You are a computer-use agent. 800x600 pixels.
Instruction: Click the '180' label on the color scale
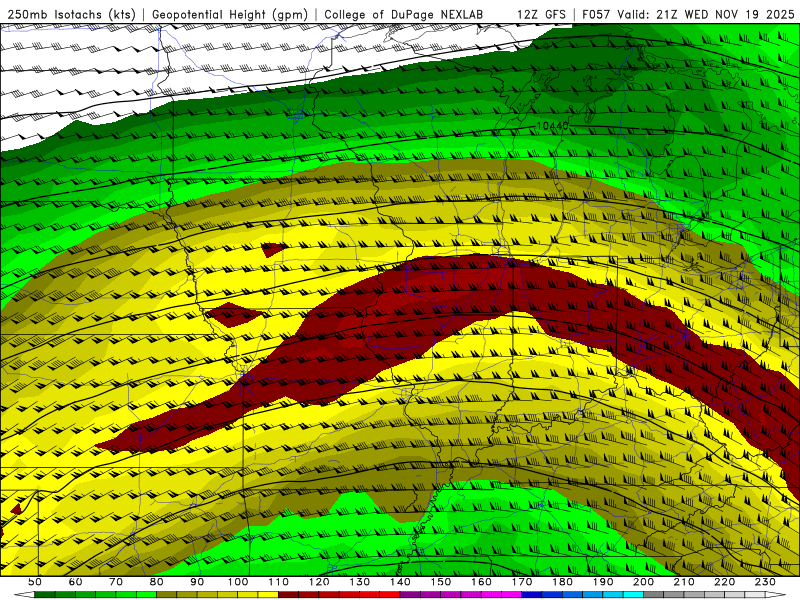[x=562, y=582]
